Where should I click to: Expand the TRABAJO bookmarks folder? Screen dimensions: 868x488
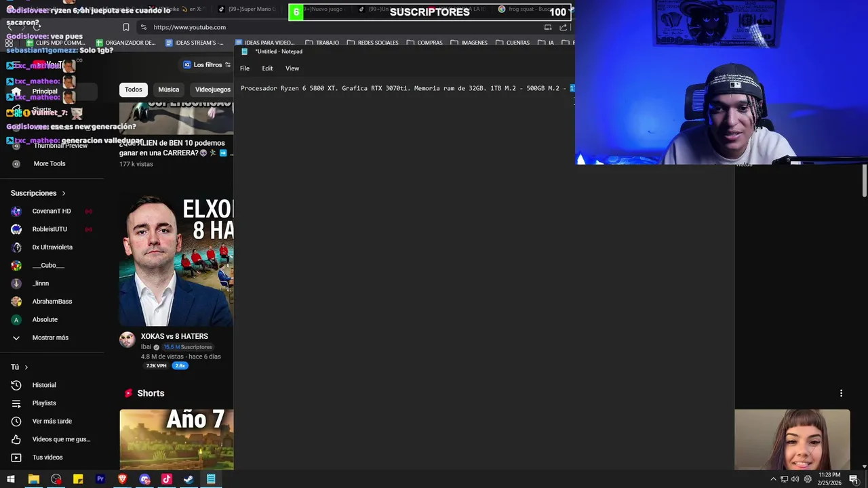pos(322,43)
